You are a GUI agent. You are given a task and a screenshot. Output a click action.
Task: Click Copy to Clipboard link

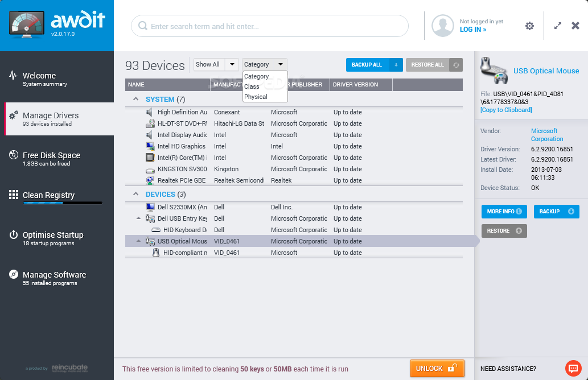coord(506,110)
